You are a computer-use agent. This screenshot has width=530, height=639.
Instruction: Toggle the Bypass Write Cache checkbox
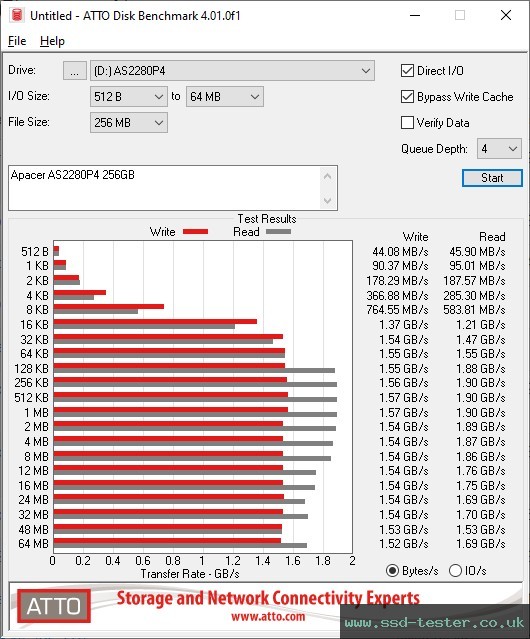point(407,97)
